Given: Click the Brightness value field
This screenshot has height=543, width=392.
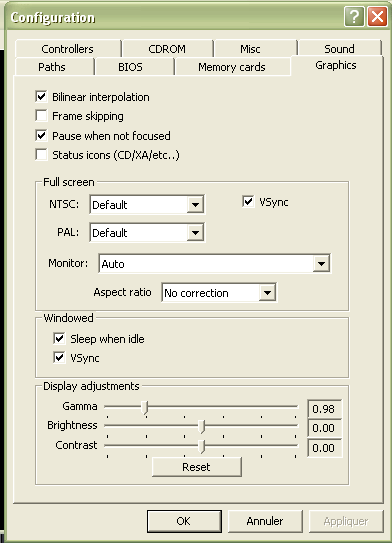Looking at the screenshot, I should pyautogui.click(x=324, y=428).
